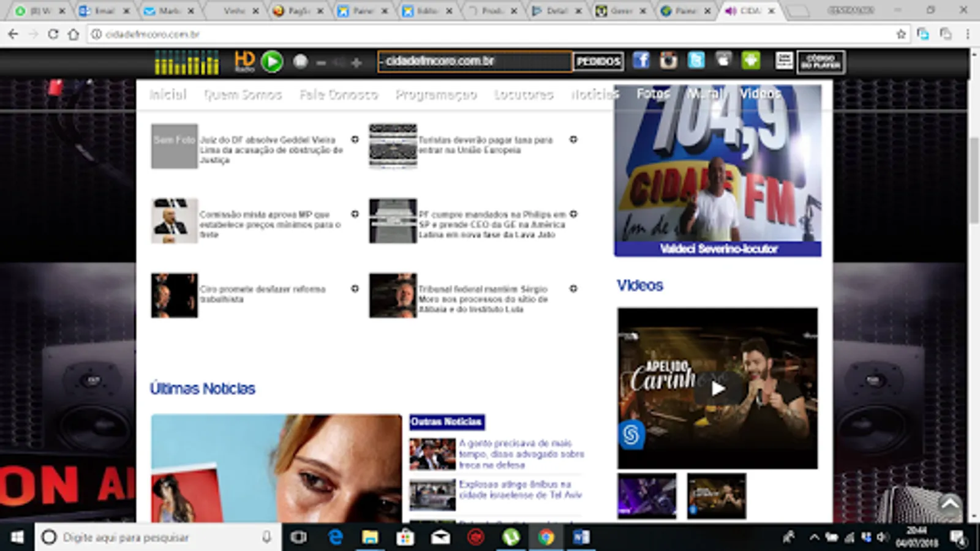Open the Fale Conosco menu item

(339, 94)
